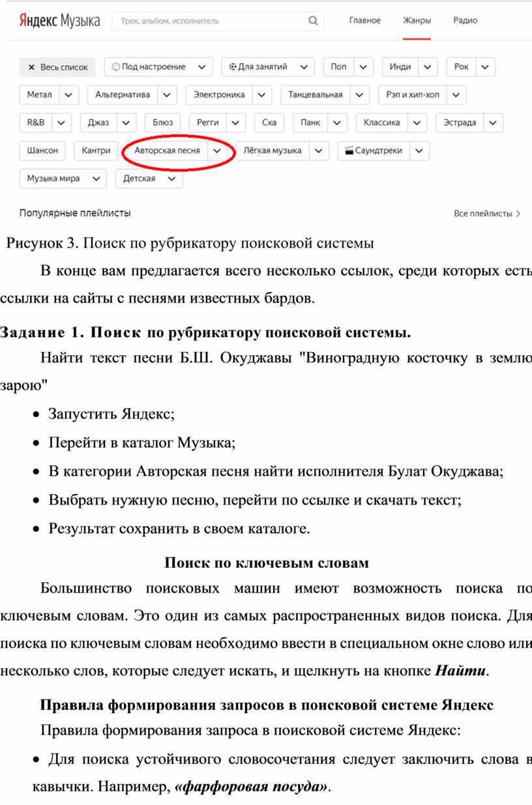Click the Яндекс Музыка logo

[x=59, y=21]
